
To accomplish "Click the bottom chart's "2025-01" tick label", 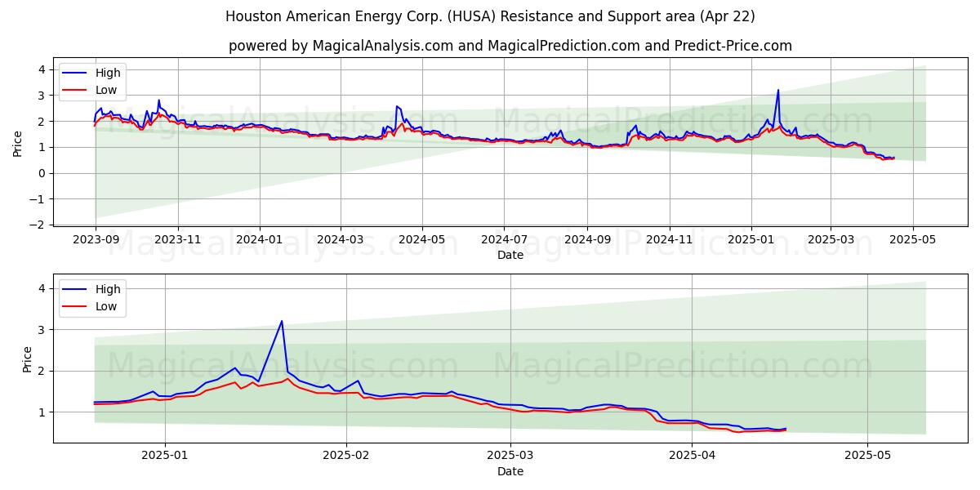I will coord(165,456).
